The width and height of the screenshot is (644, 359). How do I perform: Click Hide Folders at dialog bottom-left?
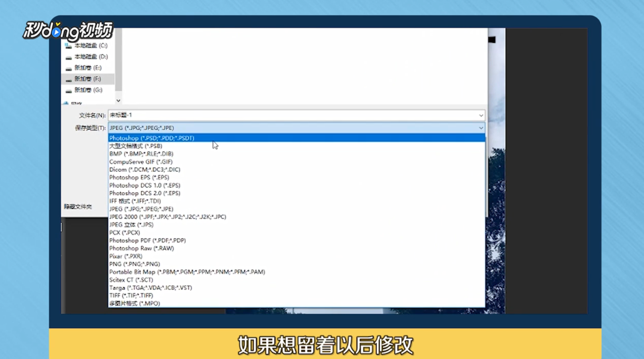pyautogui.click(x=78, y=207)
